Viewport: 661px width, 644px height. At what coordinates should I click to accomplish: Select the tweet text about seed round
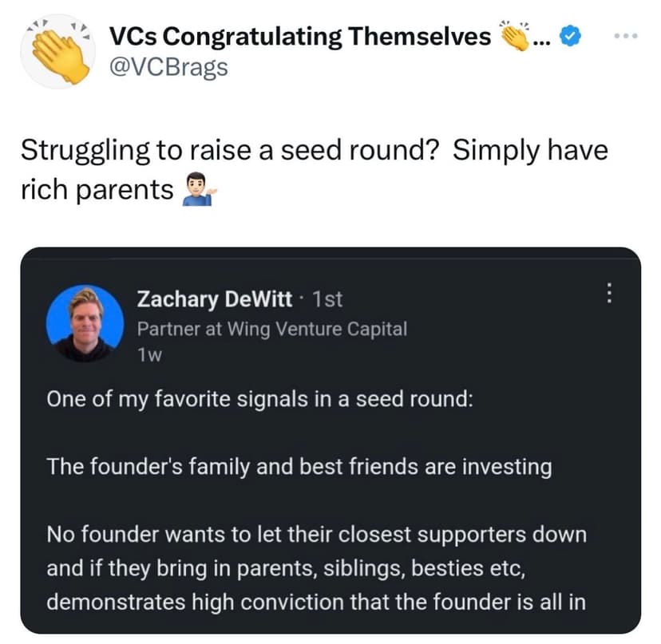[x=313, y=170]
